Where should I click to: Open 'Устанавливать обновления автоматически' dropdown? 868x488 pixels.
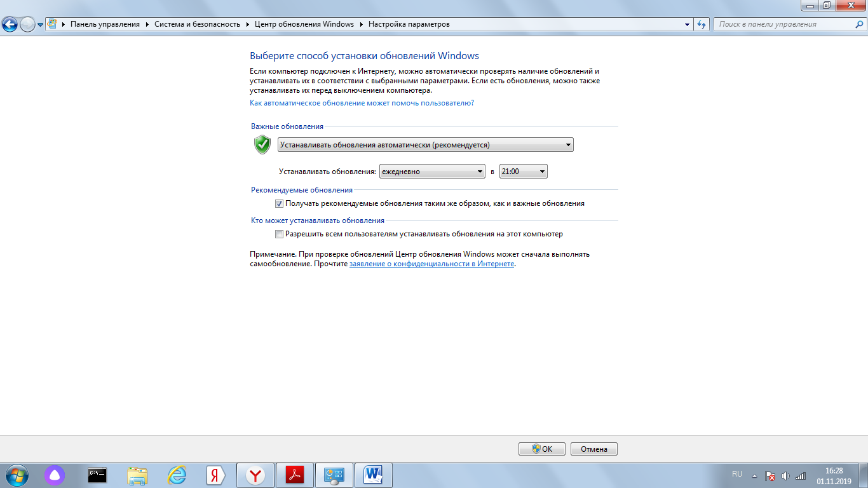click(x=426, y=145)
